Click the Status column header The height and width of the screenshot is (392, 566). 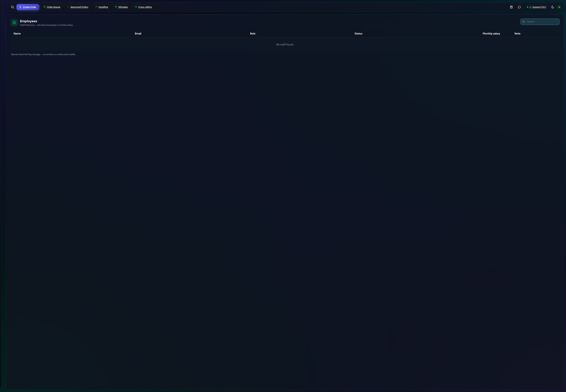[358, 34]
